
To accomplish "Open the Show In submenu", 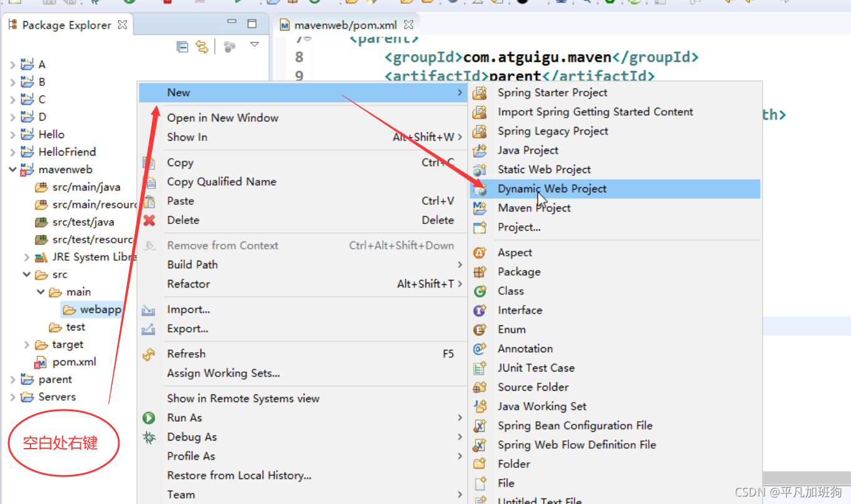I will point(302,138).
